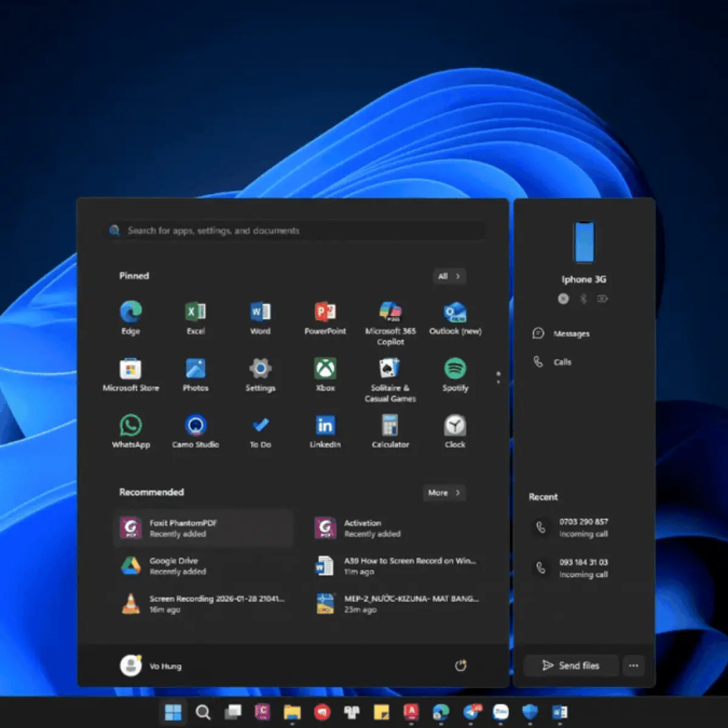The image size is (728, 728).
Task: Launch the Xbox app
Action: 325,375
